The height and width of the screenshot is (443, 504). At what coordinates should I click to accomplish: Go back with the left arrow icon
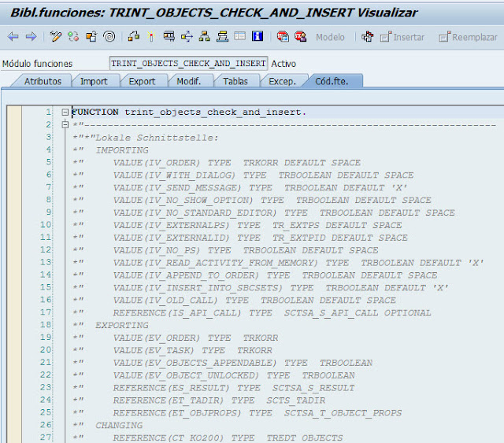pyautogui.click(x=13, y=37)
